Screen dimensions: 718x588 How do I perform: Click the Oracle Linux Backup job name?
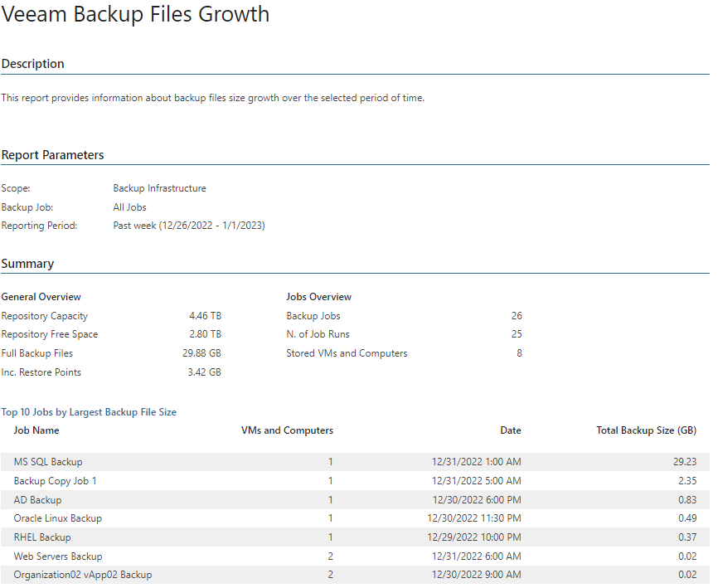point(58,518)
